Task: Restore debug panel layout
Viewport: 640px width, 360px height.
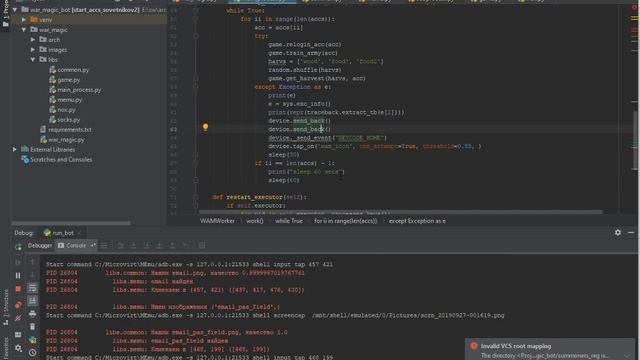Action: point(18,335)
